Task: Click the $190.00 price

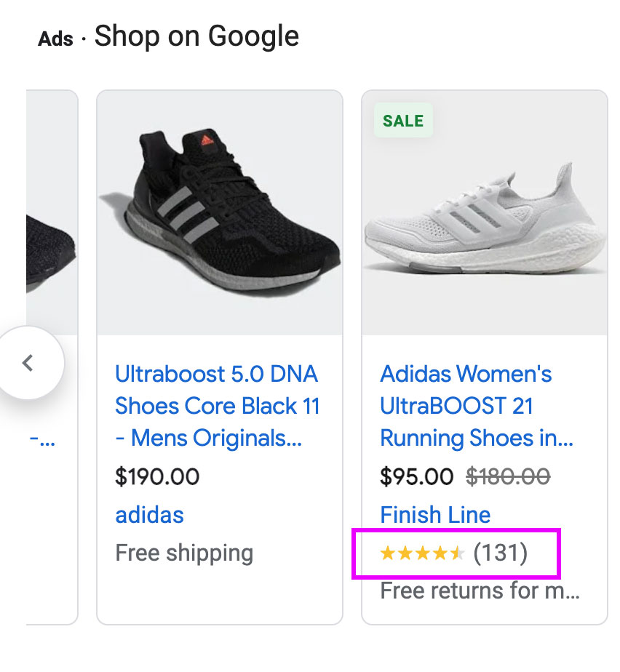Action: [157, 477]
